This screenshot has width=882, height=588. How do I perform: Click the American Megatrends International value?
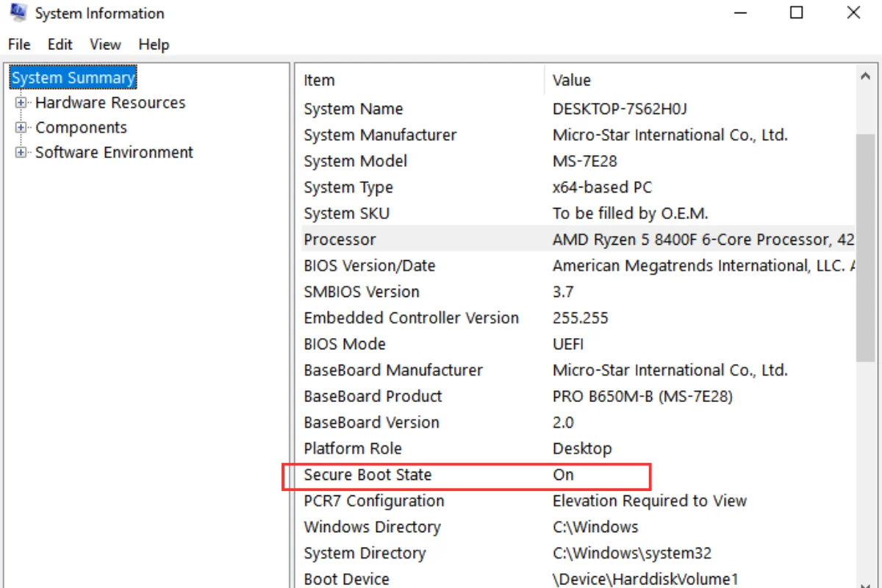(703, 265)
